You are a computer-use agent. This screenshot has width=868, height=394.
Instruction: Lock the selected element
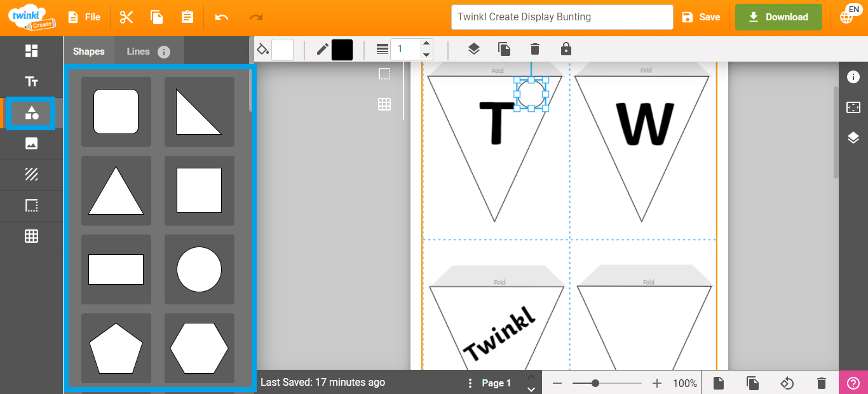point(566,49)
